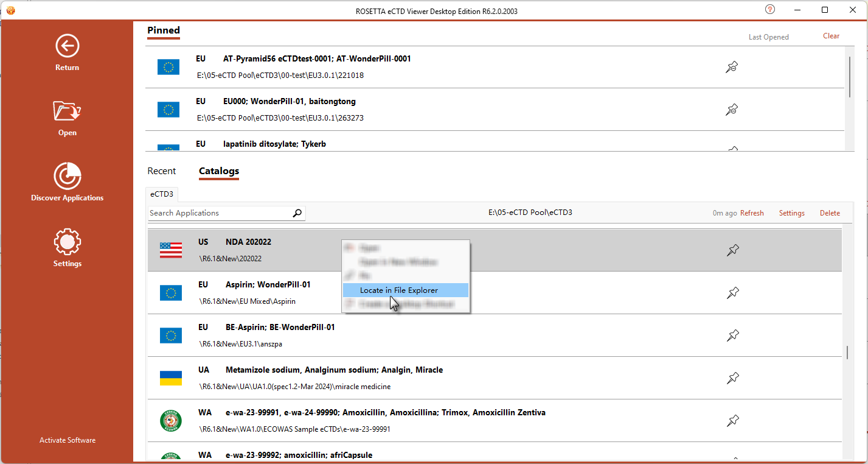The image size is (868, 464).
Task: Pin the Metamizole sodium application
Action: [x=733, y=378]
